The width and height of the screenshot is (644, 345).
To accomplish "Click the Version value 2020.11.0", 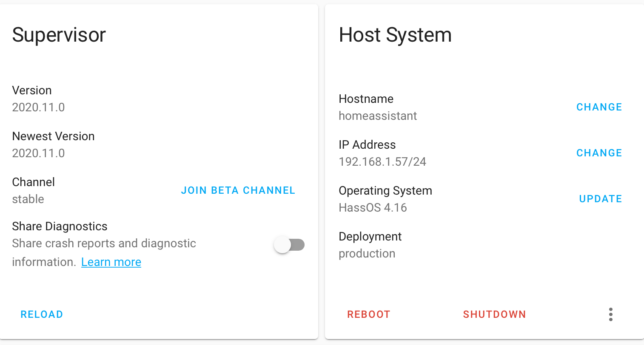I will [38, 107].
